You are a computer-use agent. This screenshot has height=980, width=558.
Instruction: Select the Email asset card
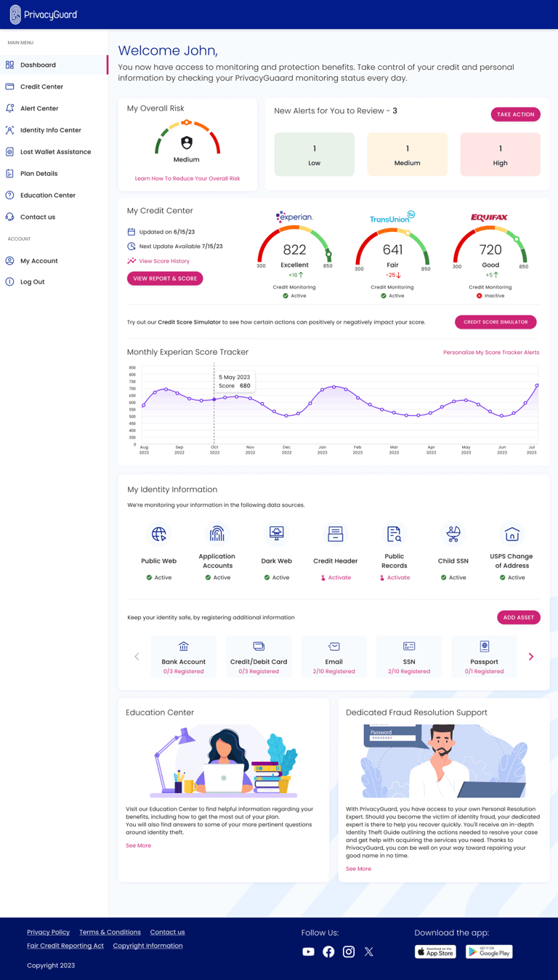click(334, 656)
